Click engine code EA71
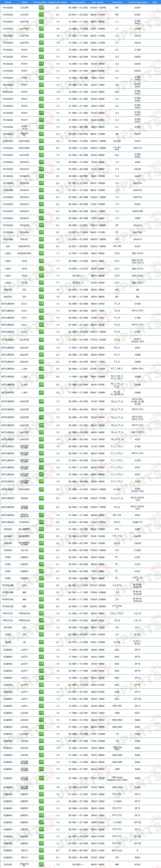Image resolution: width=161 pixels, height=868 pixels. point(138,713)
